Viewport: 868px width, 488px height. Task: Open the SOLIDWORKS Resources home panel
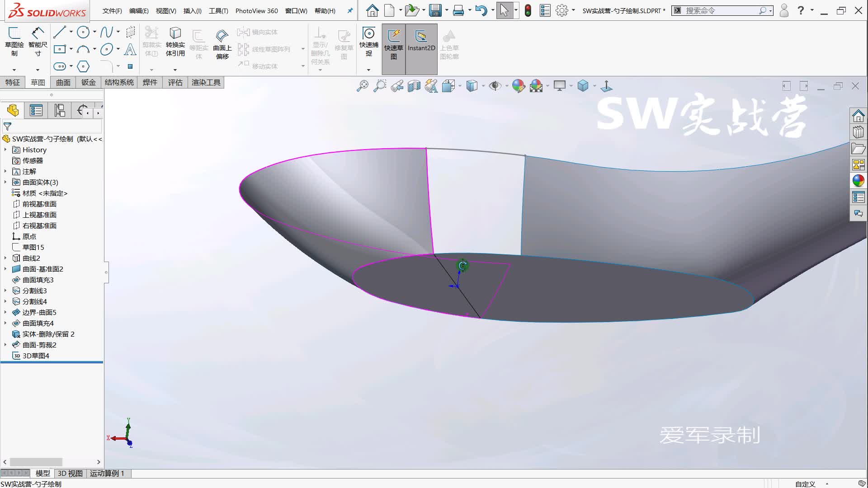click(x=858, y=116)
